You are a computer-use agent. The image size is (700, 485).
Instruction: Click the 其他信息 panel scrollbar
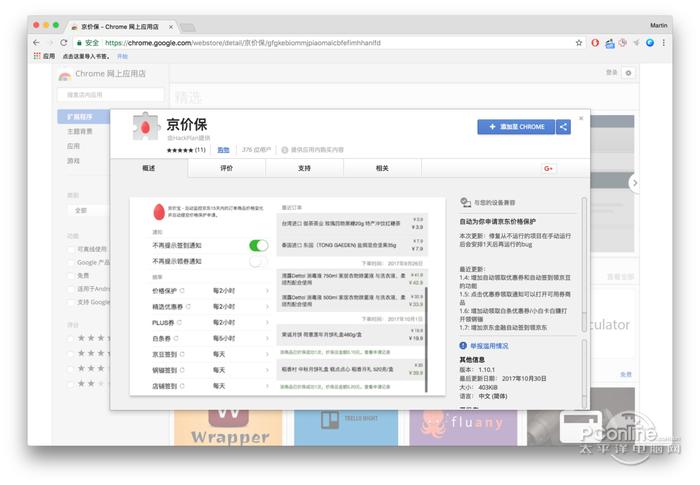584,373
